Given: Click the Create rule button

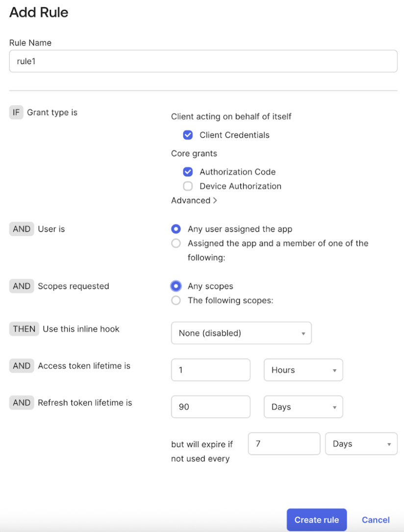Looking at the screenshot, I should tap(316, 520).
